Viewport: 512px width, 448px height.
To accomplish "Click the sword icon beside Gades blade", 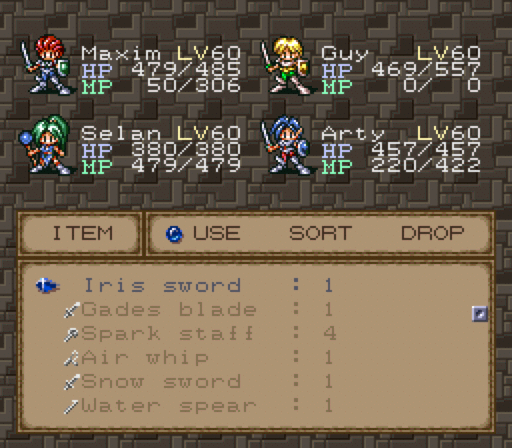I will [x=72, y=310].
